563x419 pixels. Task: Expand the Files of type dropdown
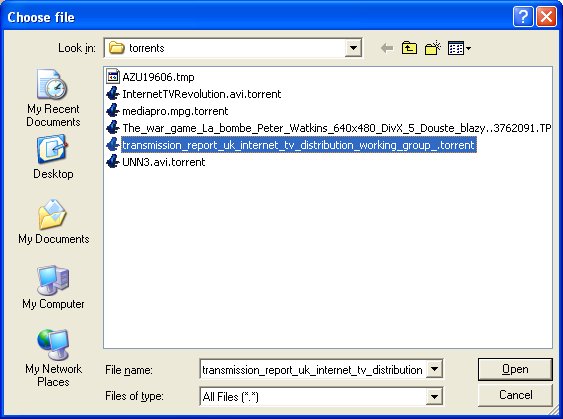pyautogui.click(x=434, y=396)
